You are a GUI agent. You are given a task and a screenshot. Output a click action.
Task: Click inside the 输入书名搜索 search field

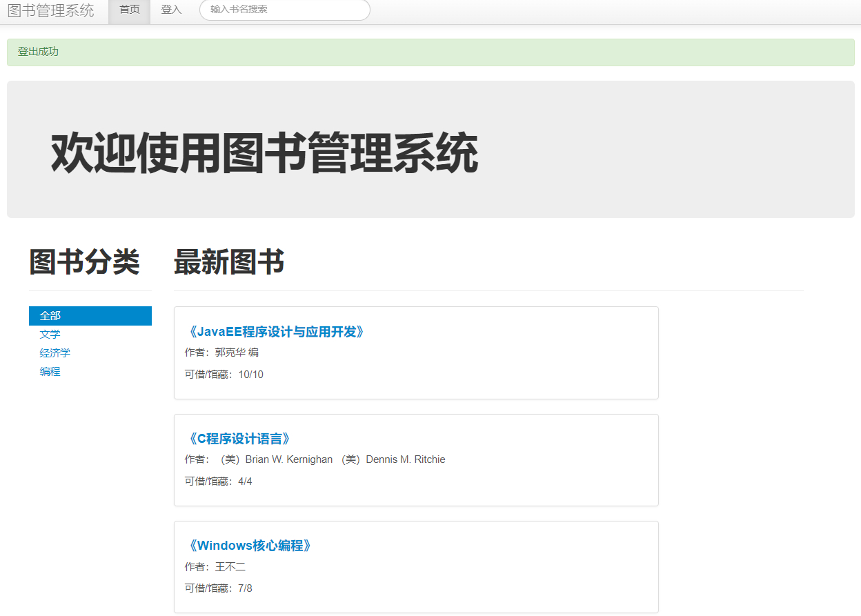coord(284,10)
